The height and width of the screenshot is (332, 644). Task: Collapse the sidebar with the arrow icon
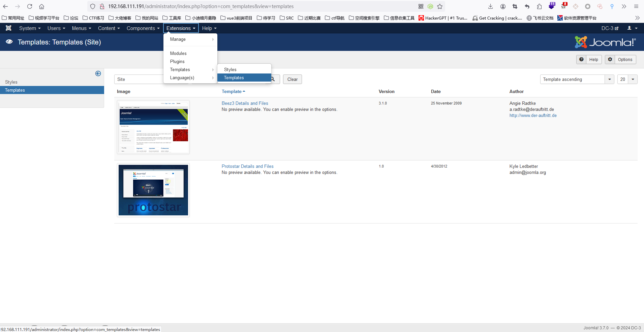[98, 73]
